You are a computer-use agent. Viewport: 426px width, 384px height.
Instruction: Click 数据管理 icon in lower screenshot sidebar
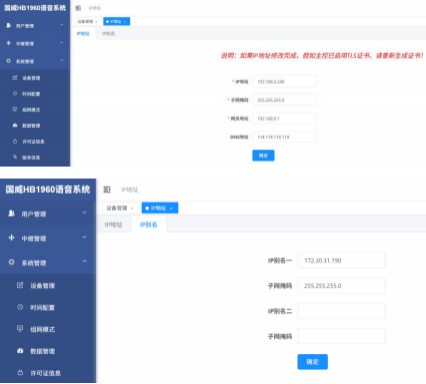(20, 351)
